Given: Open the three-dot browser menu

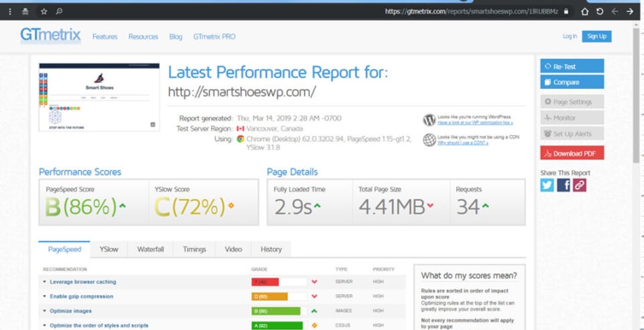Looking at the screenshot, I should tap(11, 11).
